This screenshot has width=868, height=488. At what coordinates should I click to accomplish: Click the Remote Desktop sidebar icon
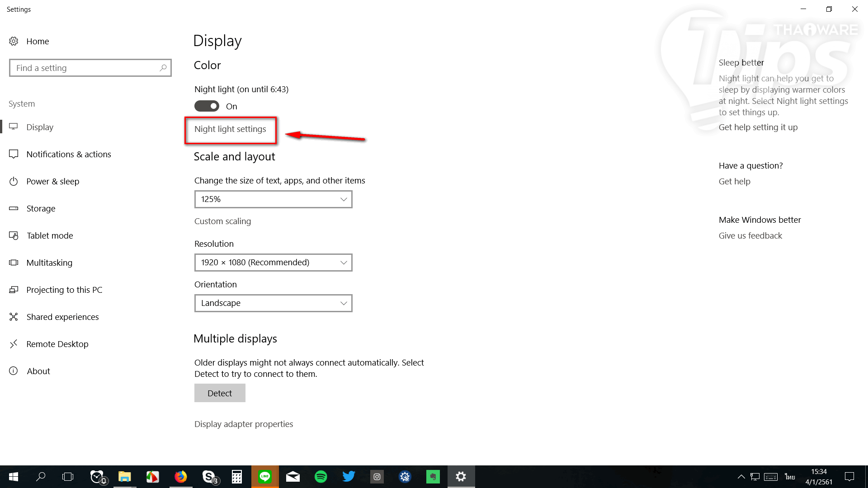click(x=14, y=344)
